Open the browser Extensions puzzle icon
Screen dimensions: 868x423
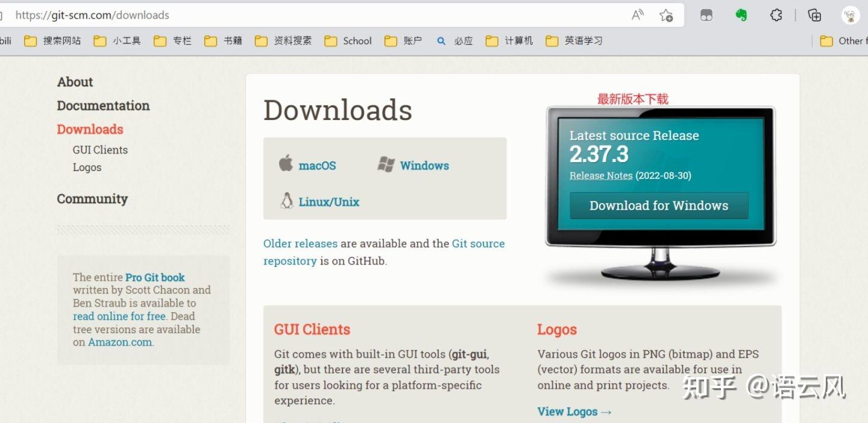coord(776,15)
